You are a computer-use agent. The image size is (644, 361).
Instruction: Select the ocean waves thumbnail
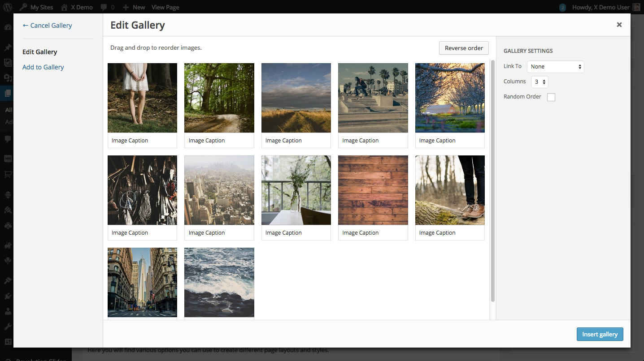pyautogui.click(x=219, y=282)
